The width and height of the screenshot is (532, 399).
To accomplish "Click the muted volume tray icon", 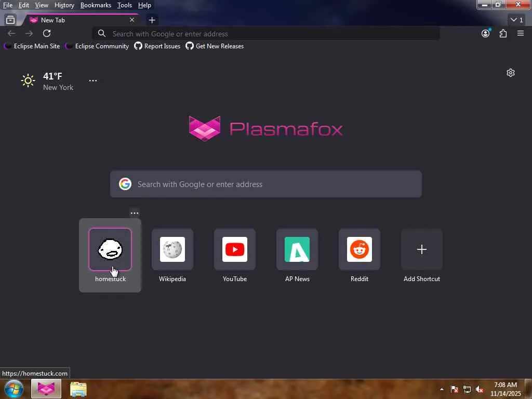I will click(480, 389).
